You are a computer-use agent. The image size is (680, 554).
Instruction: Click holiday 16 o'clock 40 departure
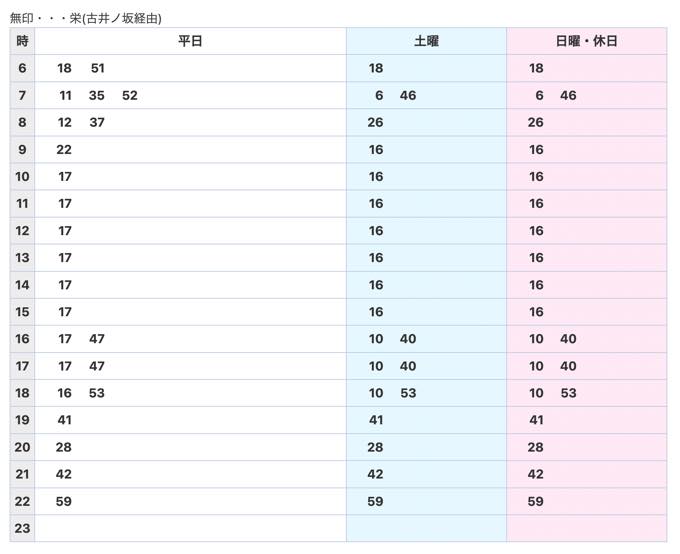click(568, 339)
